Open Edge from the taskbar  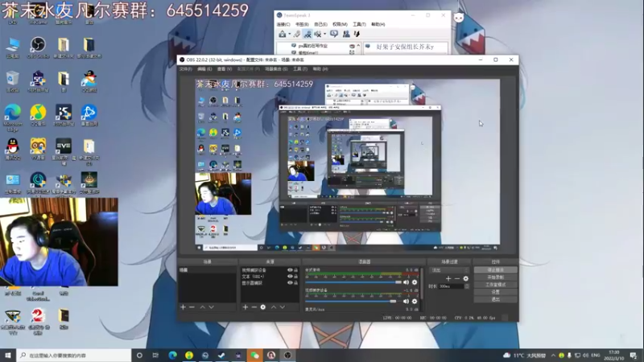(172, 355)
